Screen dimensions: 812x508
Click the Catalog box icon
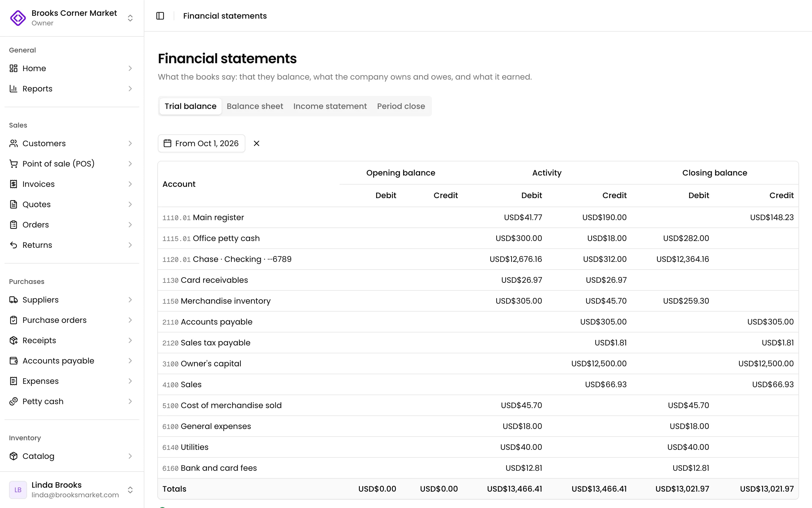14,456
